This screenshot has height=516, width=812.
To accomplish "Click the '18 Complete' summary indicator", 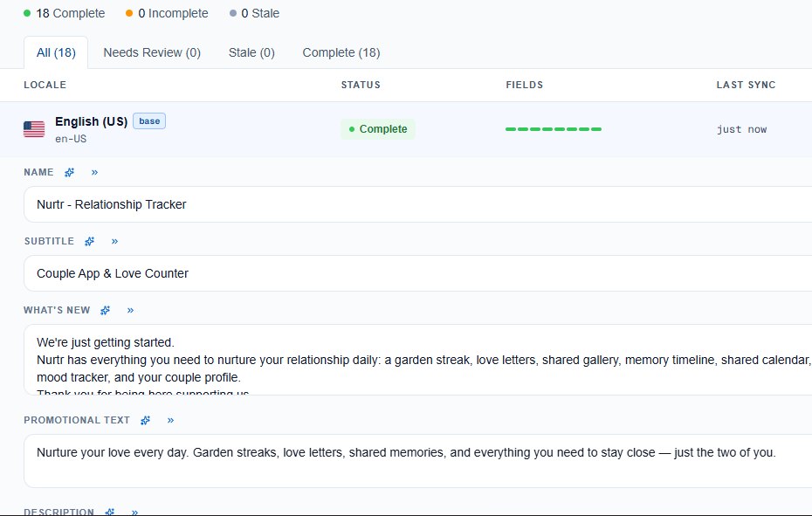I will (x=65, y=13).
